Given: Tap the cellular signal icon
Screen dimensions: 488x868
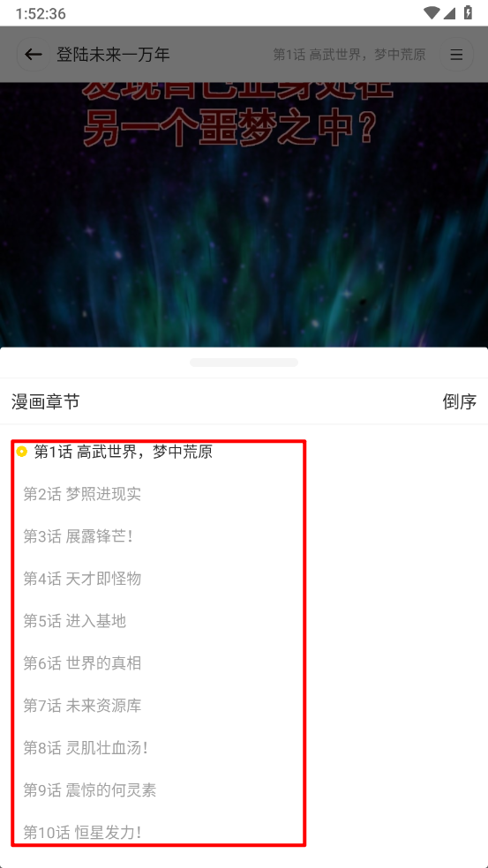Looking at the screenshot, I should [x=450, y=12].
